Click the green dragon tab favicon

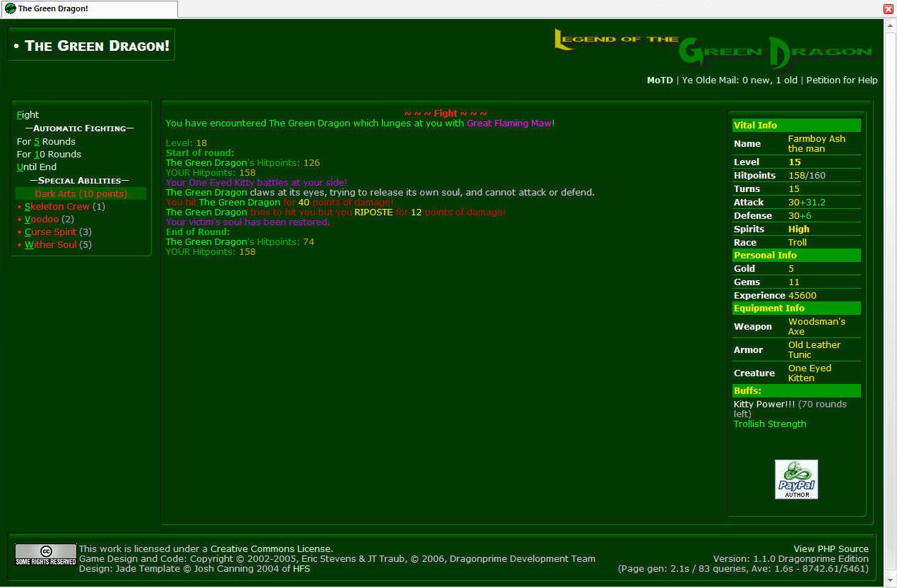(10, 8)
